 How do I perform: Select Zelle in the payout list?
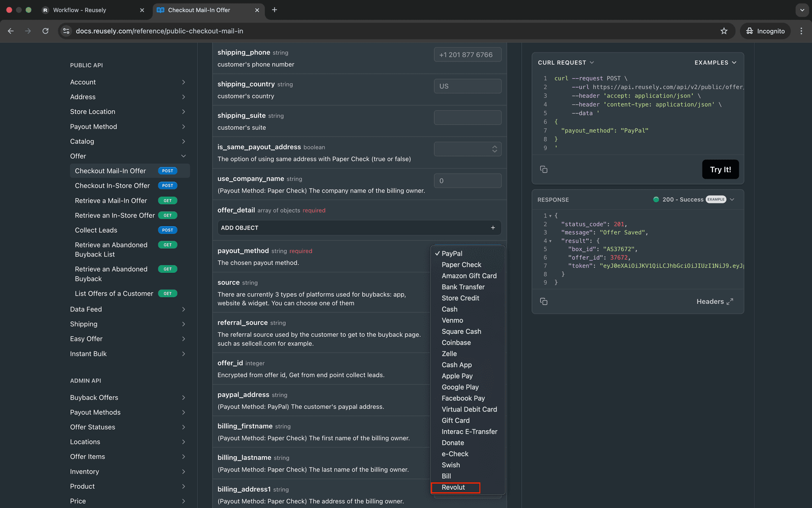pos(467,354)
